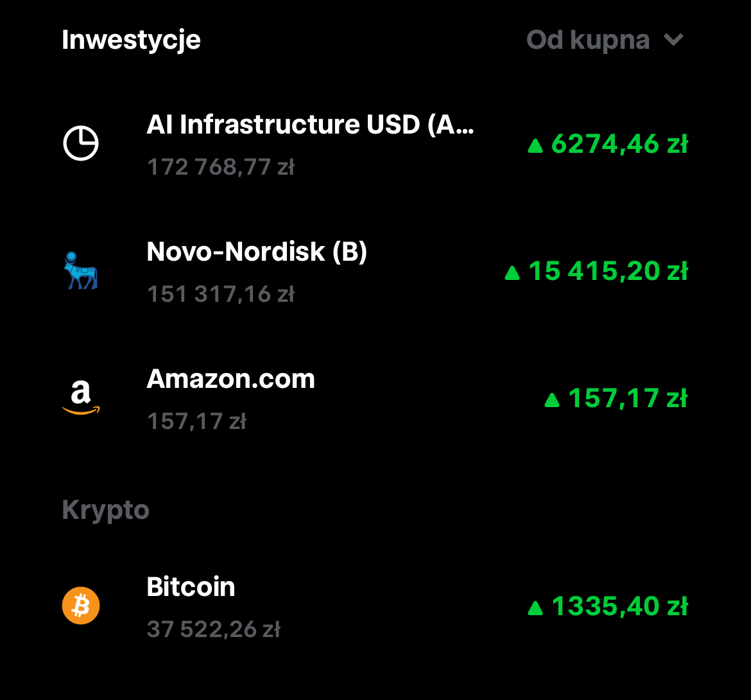Click the 172 768,77 zł position value
751x700 pixels.
pos(221,167)
